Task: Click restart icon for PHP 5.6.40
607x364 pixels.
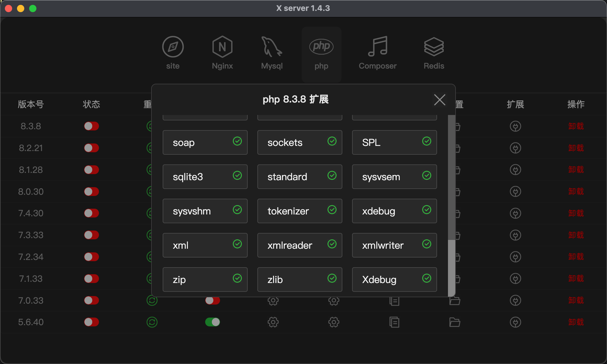Action: pos(152,322)
